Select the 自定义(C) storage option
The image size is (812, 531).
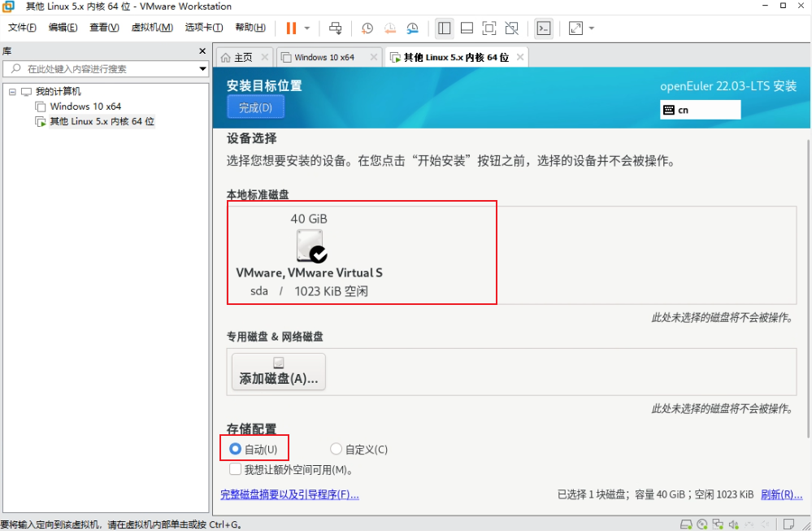(359, 449)
